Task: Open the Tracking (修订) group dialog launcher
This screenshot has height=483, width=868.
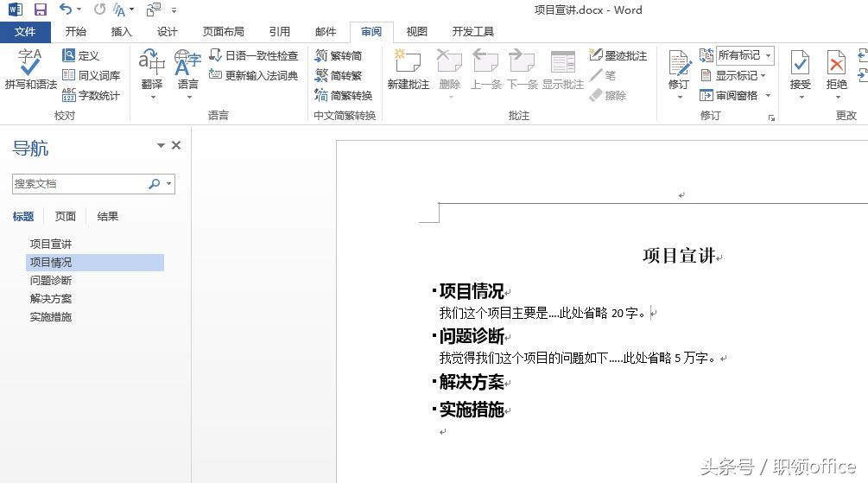Action: tap(771, 118)
